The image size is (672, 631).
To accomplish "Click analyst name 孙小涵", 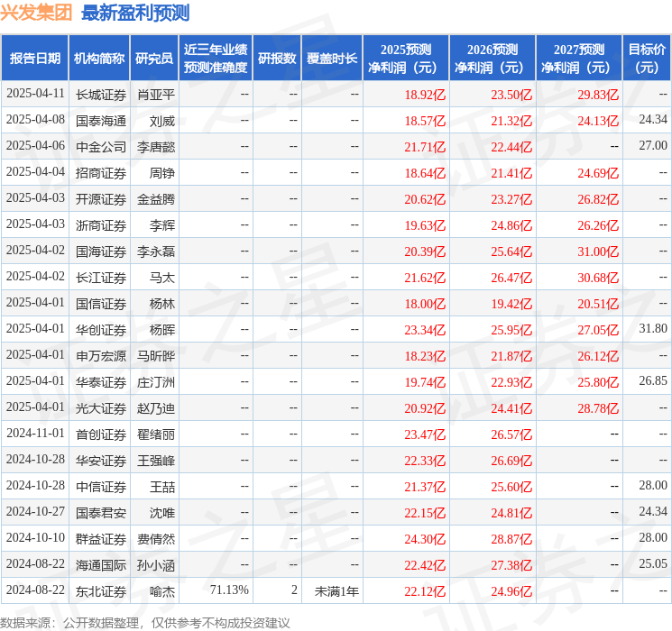I will tap(156, 564).
